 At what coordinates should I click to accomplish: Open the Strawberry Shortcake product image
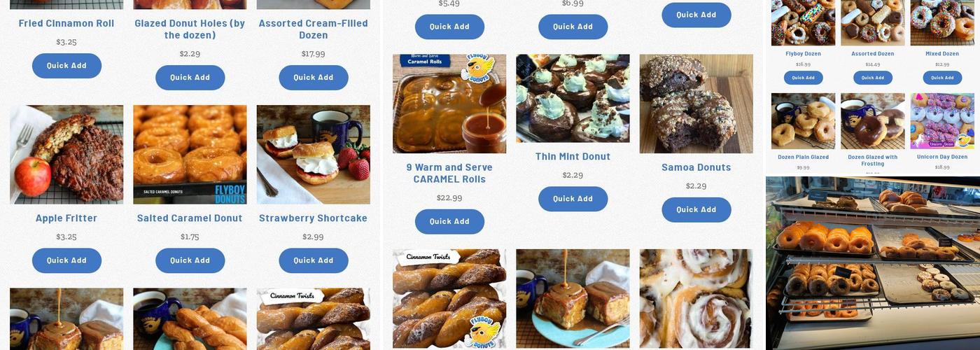(x=313, y=155)
